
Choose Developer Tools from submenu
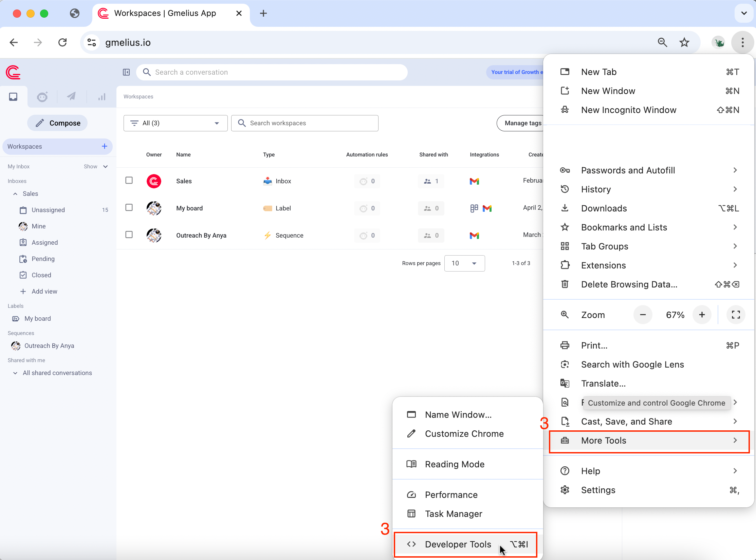[467, 544]
